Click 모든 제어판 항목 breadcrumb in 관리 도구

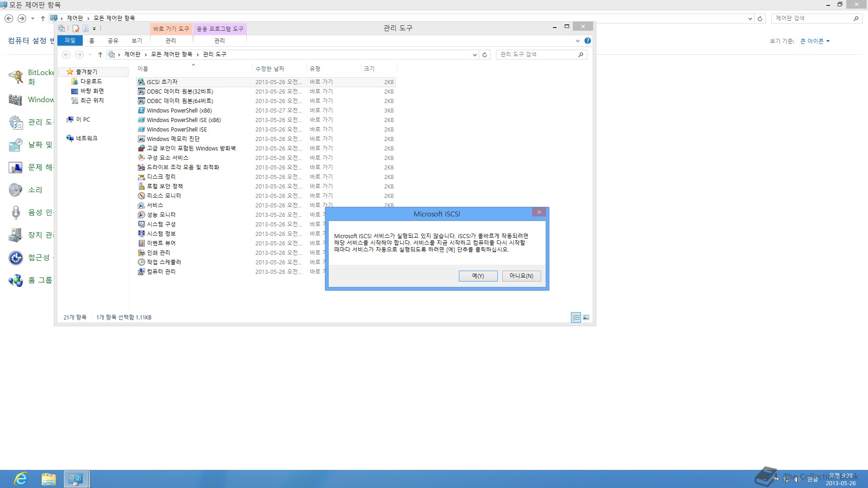pos(171,54)
